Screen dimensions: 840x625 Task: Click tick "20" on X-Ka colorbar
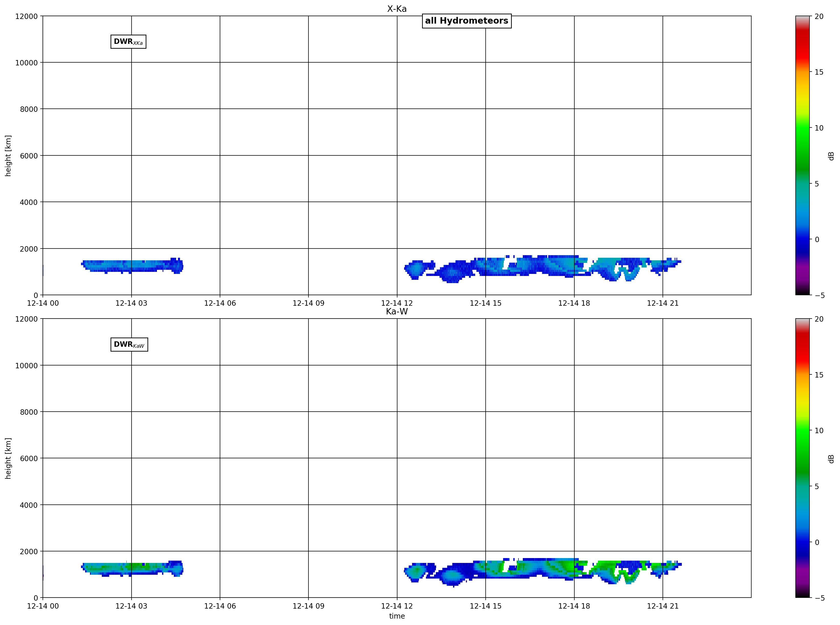(819, 16)
